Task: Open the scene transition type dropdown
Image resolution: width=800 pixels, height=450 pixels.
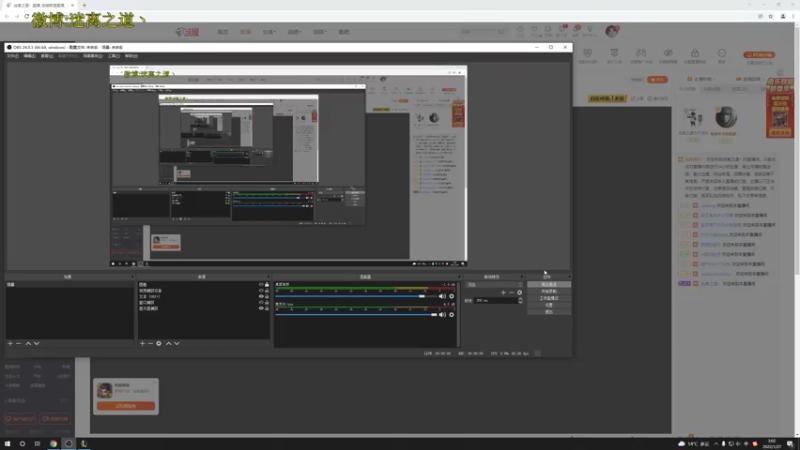Action: point(495,285)
